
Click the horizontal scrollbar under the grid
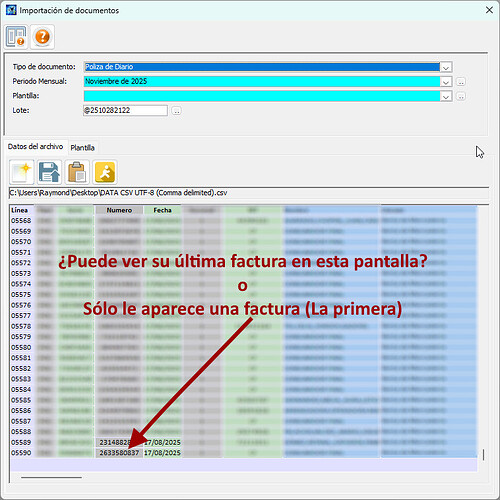(x=51, y=478)
